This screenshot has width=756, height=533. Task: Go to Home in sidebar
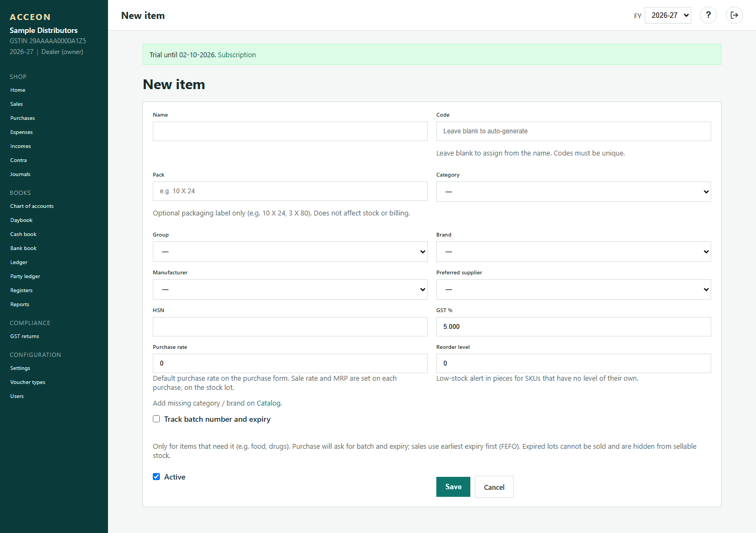(x=18, y=90)
